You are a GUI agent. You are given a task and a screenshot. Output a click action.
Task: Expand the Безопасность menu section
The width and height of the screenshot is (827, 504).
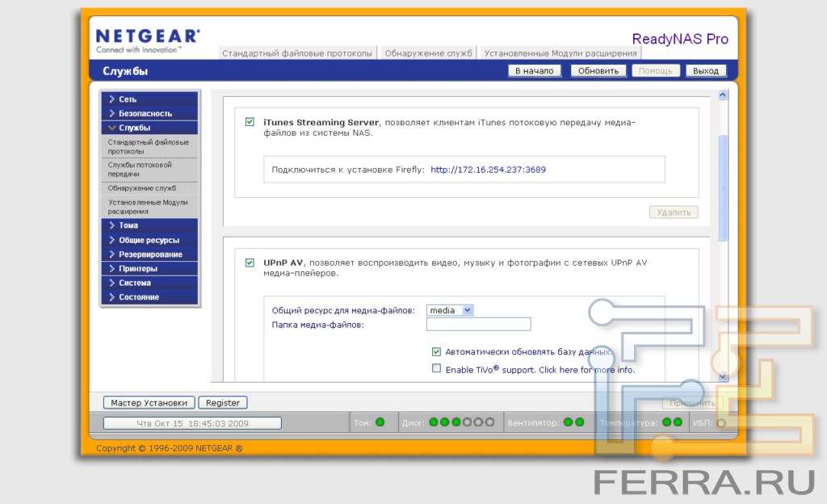(x=149, y=113)
